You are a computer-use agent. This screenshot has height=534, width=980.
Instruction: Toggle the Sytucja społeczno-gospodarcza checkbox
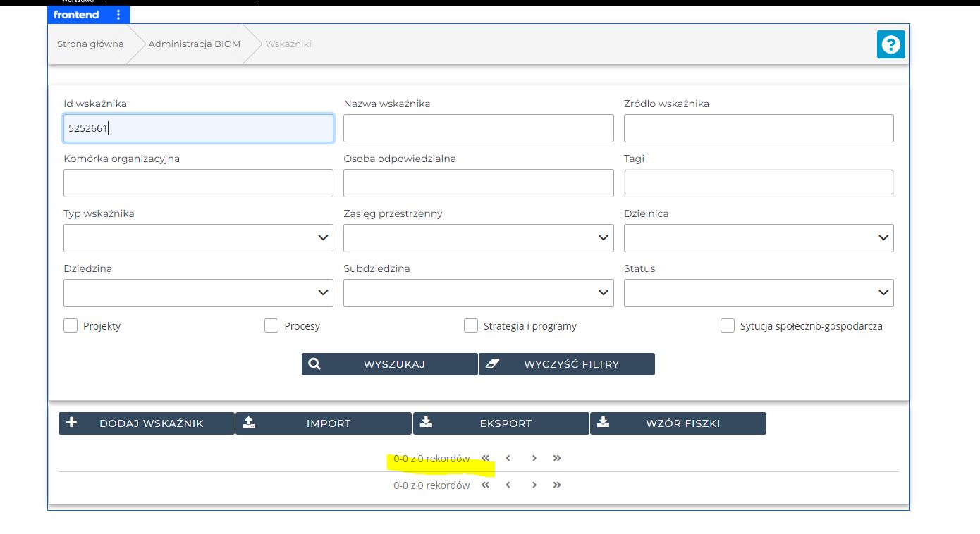pyautogui.click(x=728, y=325)
